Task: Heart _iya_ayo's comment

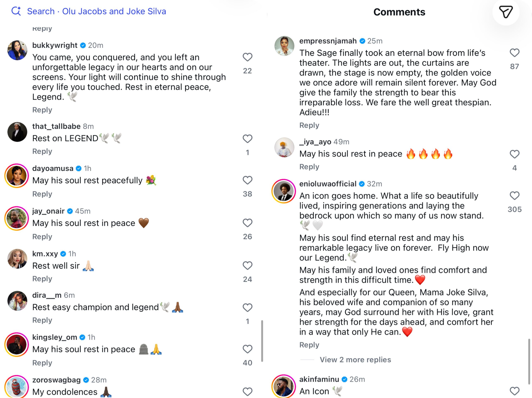Action: (515, 154)
